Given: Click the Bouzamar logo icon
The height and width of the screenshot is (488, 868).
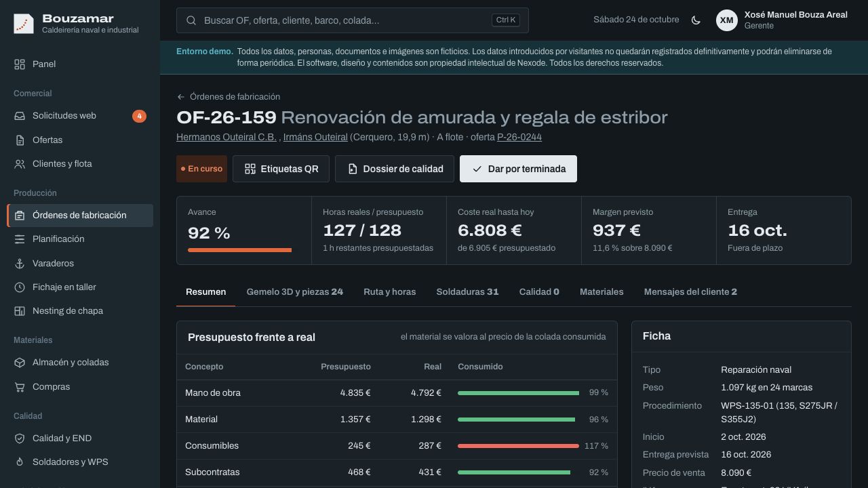Looking at the screenshot, I should pyautogui.click(x=24, y=24).
